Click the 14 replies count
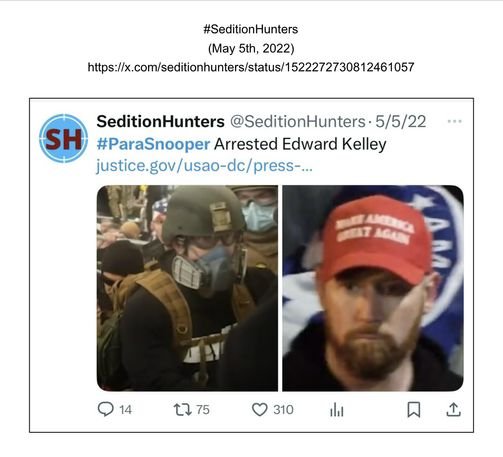The image size is (503, 457). [x=126, y=410]
